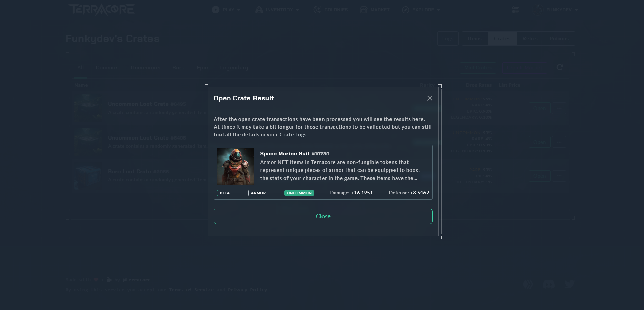
Task: Open more options for first Uncommon crate
Action: click(x=559, y=108)
